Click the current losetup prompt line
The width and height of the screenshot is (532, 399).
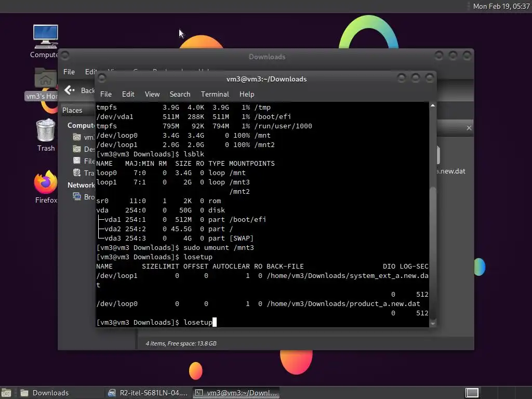pyautogui.click(x=156, y=322)
